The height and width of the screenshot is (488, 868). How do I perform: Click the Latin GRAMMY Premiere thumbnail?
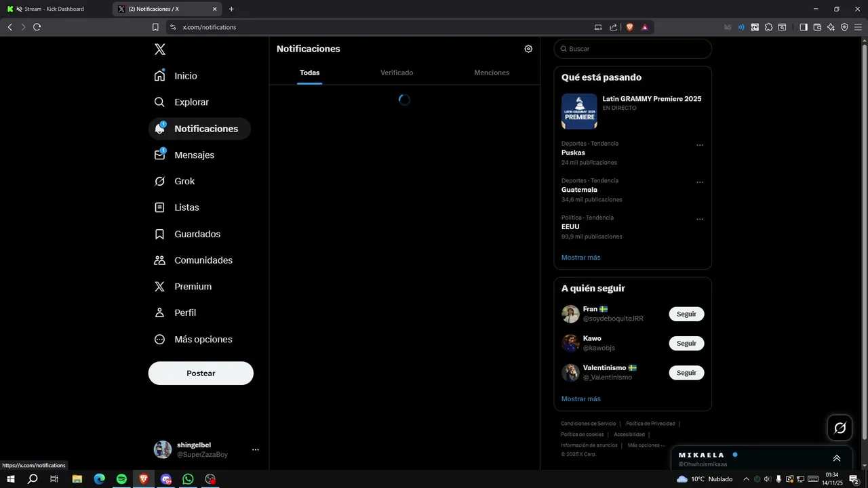579,111
